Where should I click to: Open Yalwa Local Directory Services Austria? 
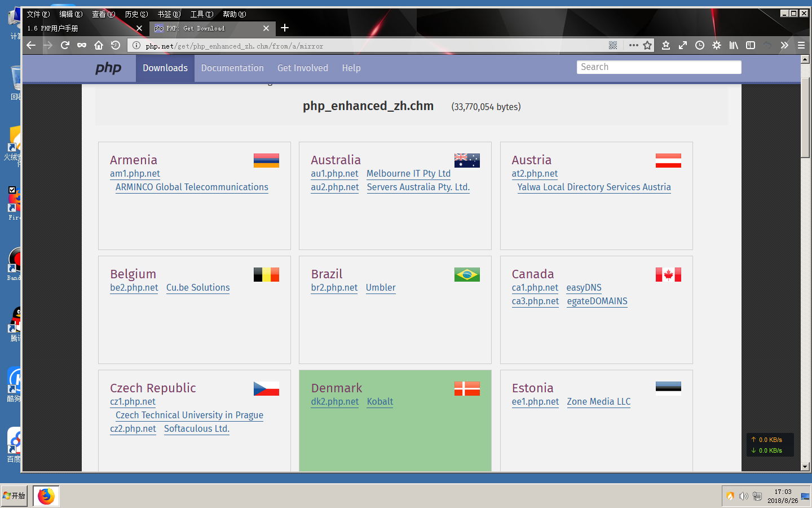click(594, 187)
